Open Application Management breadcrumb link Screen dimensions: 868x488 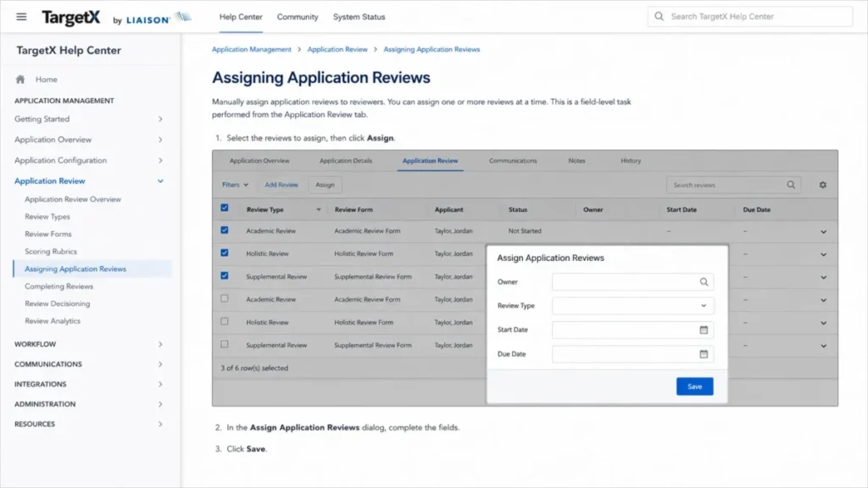[251, 49]
